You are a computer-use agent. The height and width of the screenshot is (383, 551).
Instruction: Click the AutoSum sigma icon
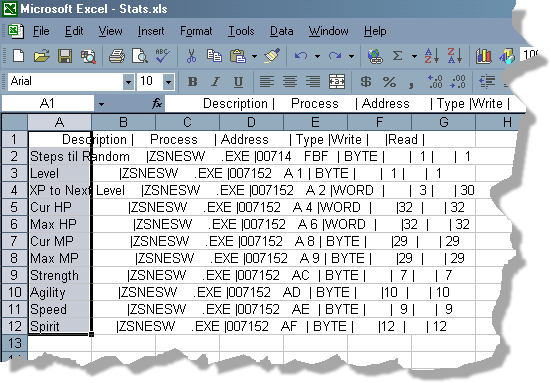tap(397, 56)
